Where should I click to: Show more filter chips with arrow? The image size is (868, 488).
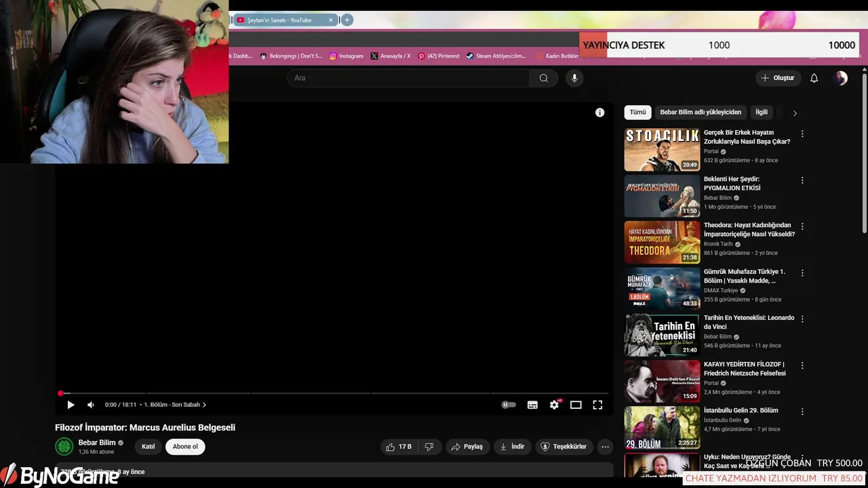[x=795, y=113]
